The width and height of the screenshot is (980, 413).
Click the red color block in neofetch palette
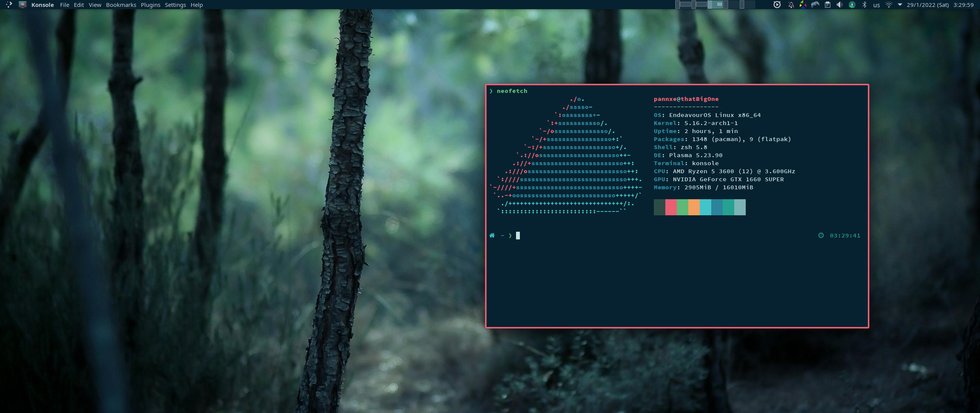coord(671,207)
